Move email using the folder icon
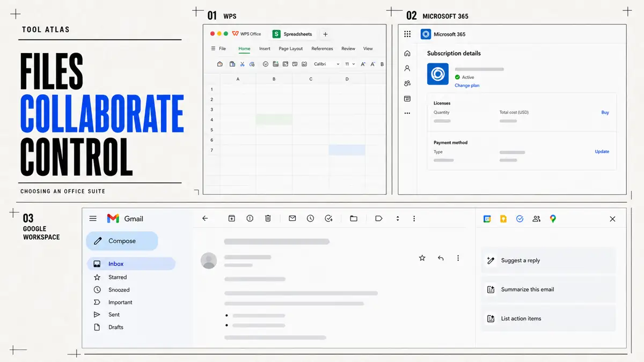Image resolution: width=644 pixels, height=362 pixels. point(354,218)
